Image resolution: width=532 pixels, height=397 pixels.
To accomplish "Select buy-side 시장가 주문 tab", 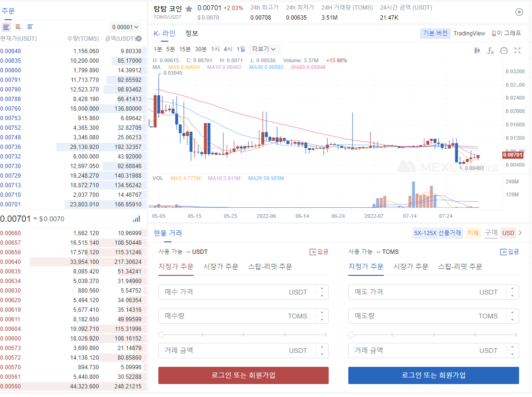I will [221, 267].
